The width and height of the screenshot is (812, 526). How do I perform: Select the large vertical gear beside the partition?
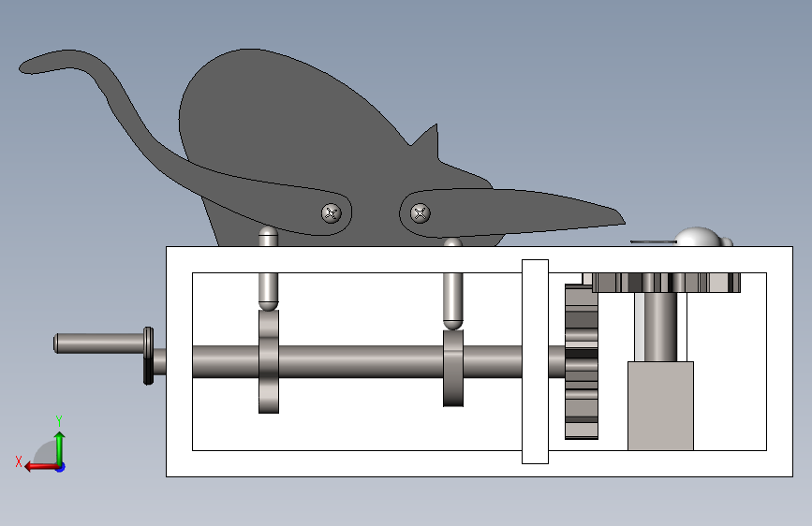pyautogui.click(x=582, y=361)
